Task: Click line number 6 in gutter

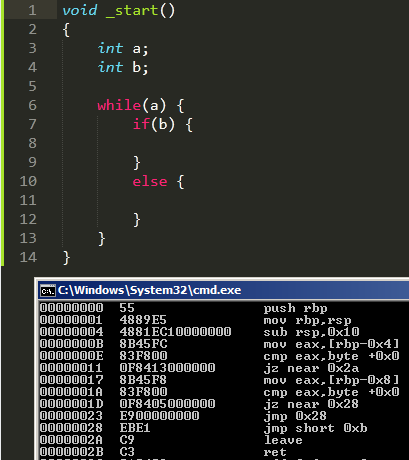Action: pyautogui.click(x=32, y=105)
